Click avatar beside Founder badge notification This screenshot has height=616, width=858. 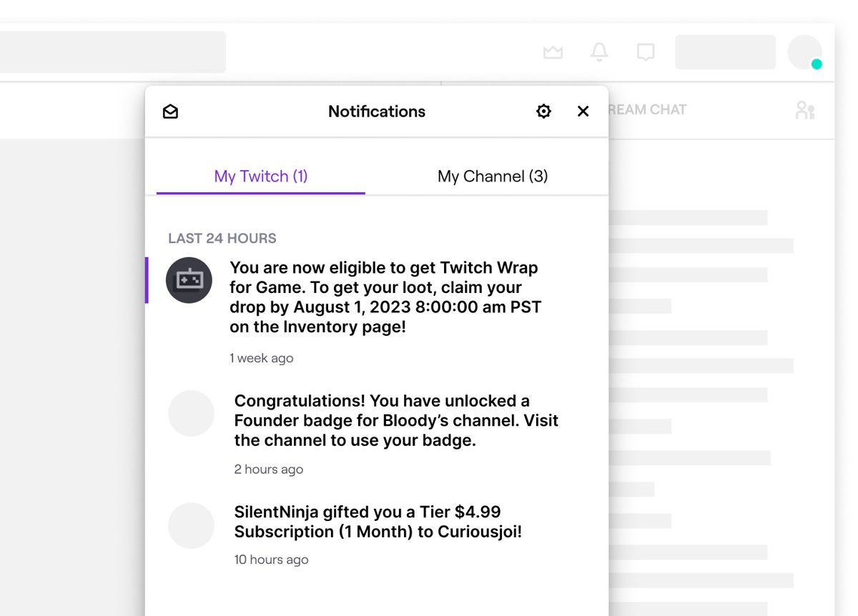[x=191, y=414]
